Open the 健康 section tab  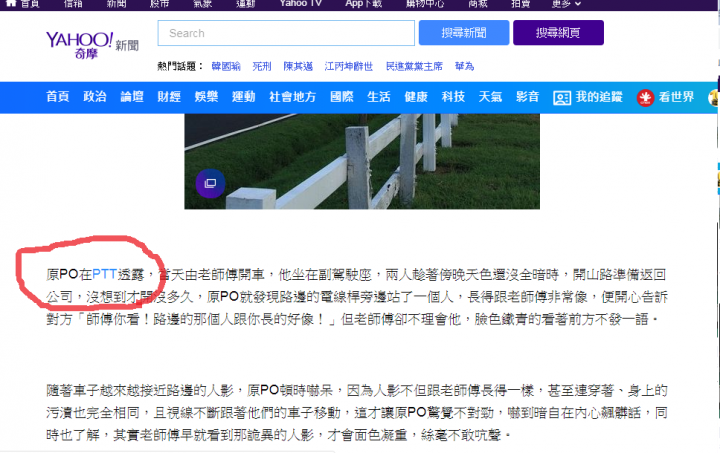pyautogui.click(x=416, y=97)
